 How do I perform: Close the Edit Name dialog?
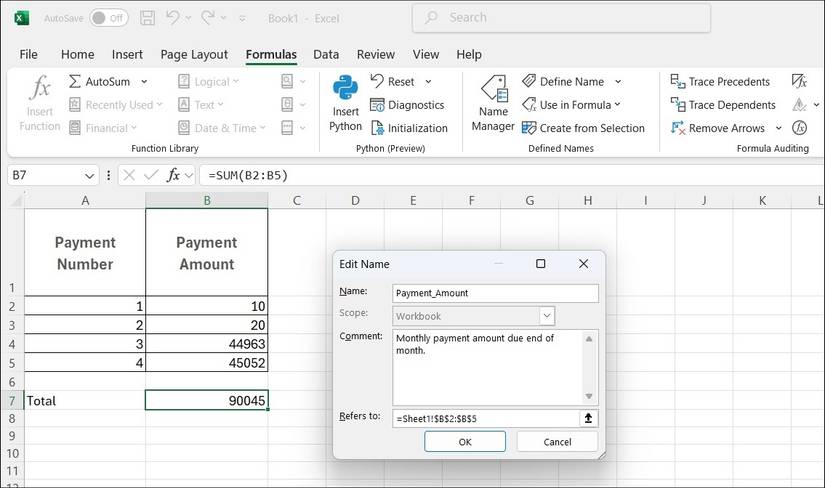pyautogui.click(x=583, y=264)
